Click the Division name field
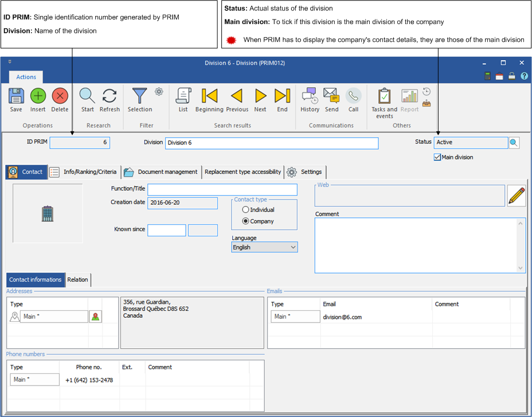Image resolution: width=532 pixels, height=417 pixels. (x=272, y=143)
